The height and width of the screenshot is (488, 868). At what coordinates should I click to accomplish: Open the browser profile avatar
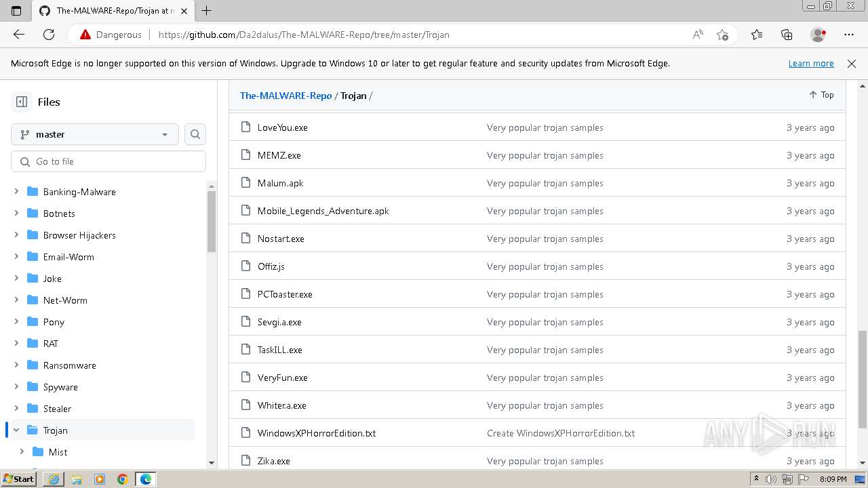pyautogui.click(x=818, y=35)
